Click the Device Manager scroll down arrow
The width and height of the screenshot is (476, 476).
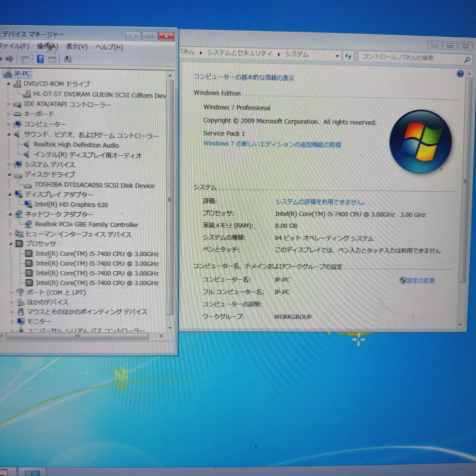pos(170,328)
